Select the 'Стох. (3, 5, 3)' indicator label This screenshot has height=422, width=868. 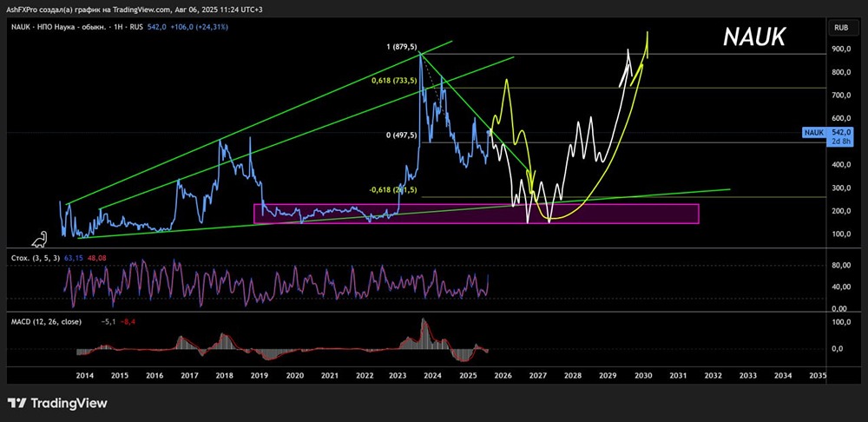click(x=35, y=258)
